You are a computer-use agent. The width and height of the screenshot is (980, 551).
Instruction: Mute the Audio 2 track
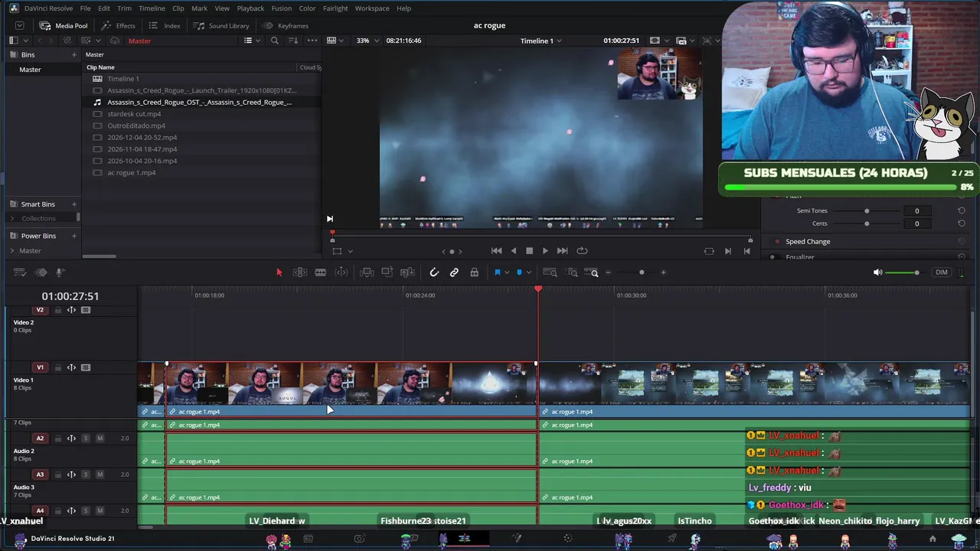pos(100,439)
